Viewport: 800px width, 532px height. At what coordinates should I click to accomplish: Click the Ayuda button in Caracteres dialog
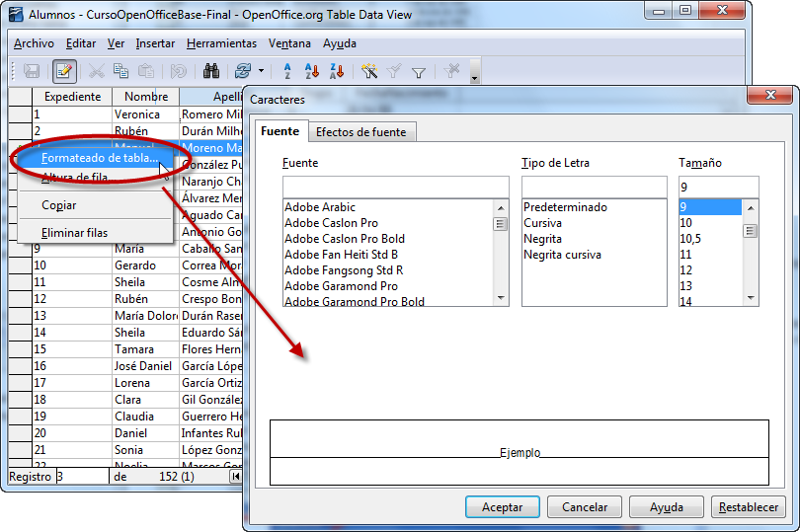click(667, 507)
